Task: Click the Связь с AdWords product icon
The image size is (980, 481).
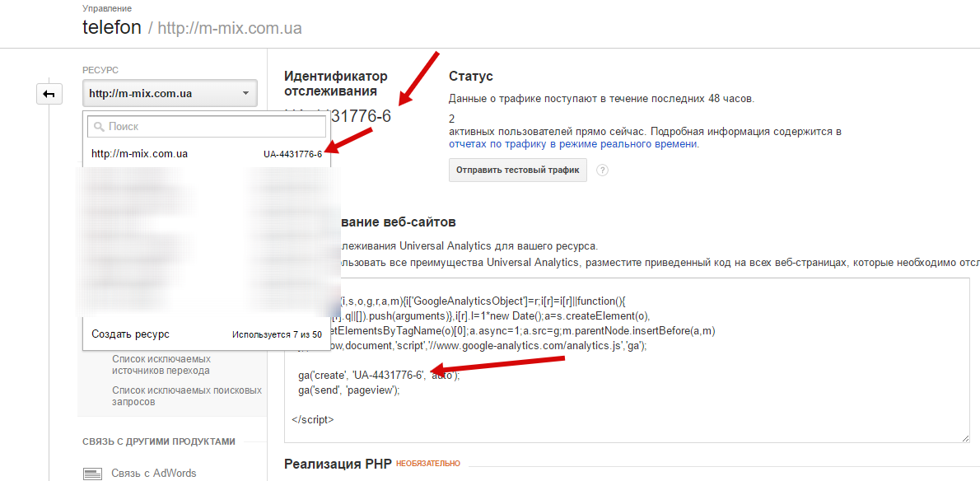Action: coord(96,471)
